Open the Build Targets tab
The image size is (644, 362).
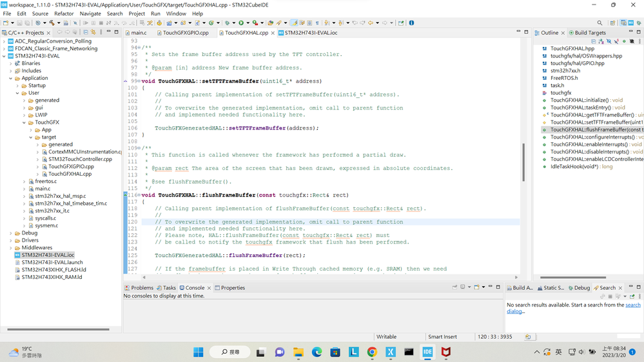click(x=587, y=32)
